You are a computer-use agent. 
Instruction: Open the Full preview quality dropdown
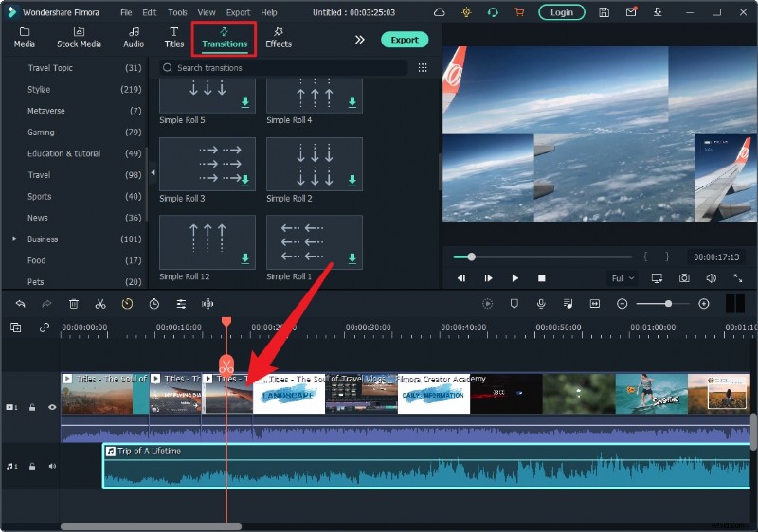[622, 278]
